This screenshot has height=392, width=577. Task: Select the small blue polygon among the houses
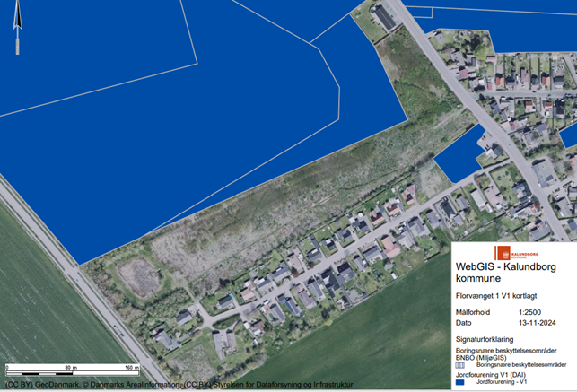tap(454, 158)
